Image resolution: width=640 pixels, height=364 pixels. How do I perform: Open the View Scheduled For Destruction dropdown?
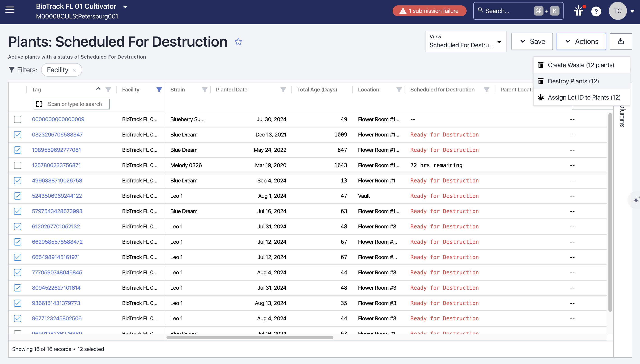pos(466,41)
